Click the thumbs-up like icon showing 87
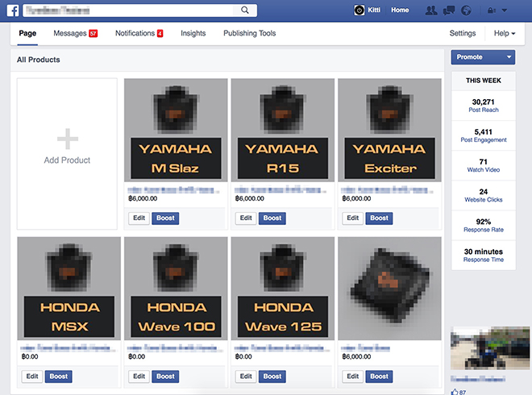532x395 pixels. click(455, 392)
